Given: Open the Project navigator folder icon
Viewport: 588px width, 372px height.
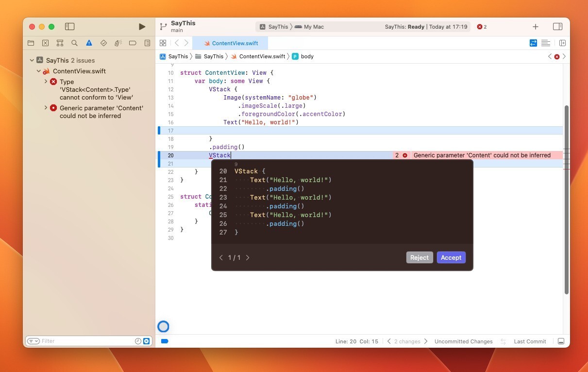Looking at the screenshot, I should 31,43.
